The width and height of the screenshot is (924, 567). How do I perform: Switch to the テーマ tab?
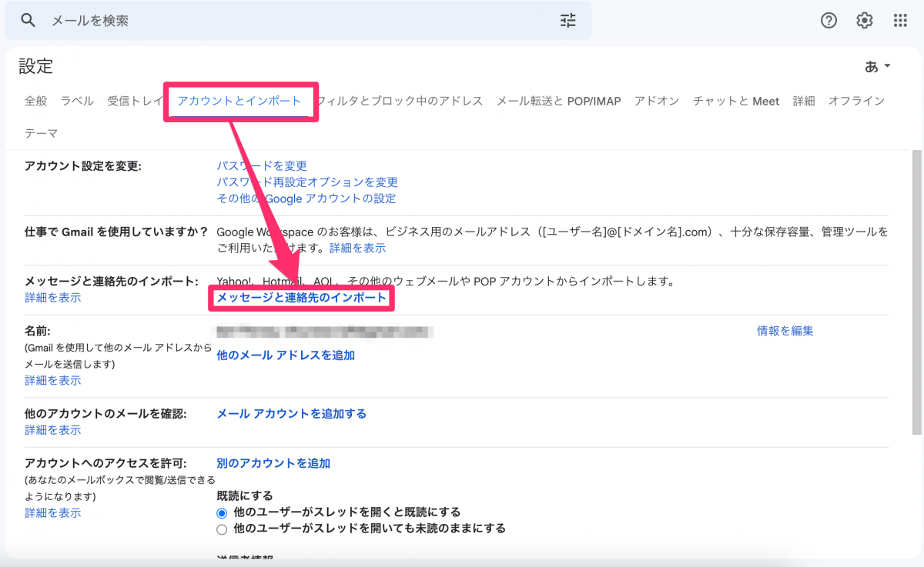[x=40, y=132]
